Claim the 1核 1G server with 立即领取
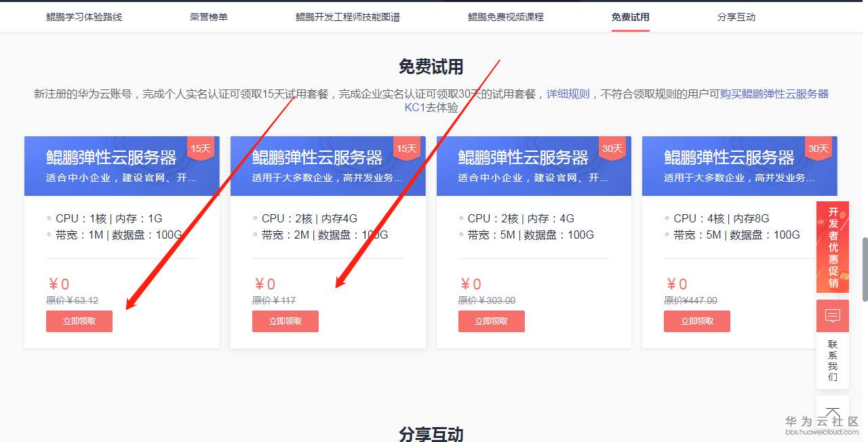Viewport: 868px width, 442px height. click(x=79, y=321)
